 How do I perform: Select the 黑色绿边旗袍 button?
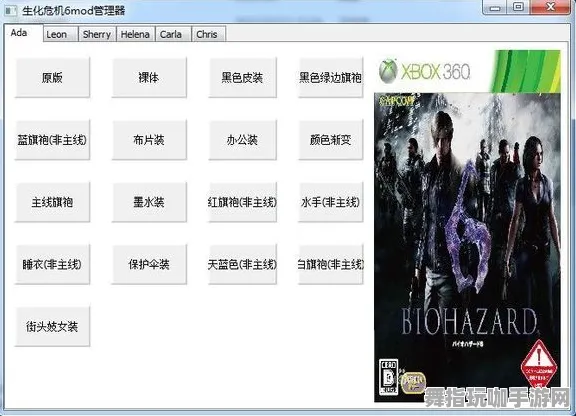click(x=330, y=77)
